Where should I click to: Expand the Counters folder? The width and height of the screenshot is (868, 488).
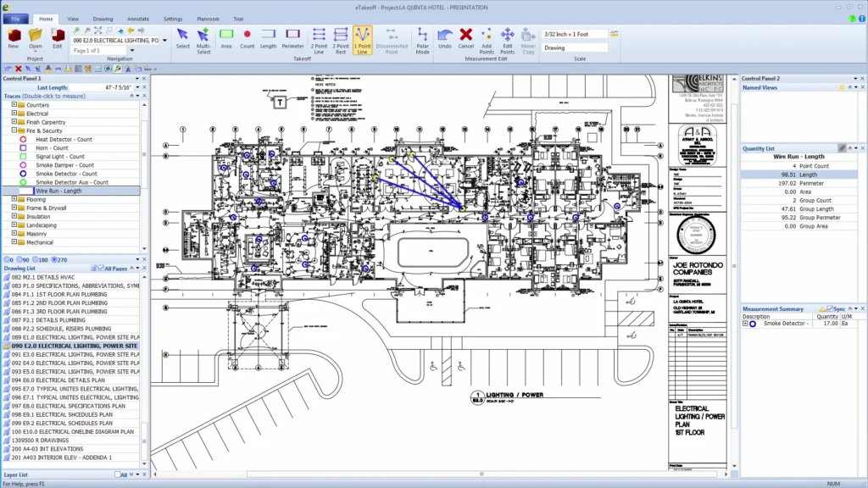click(x=14, y=104)
